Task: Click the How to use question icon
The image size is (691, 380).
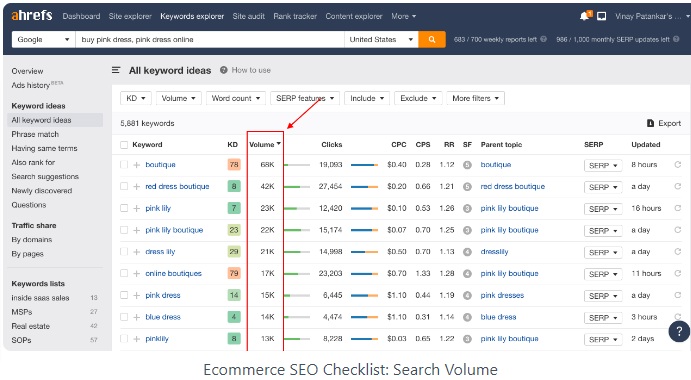Action: pos(223,70)
